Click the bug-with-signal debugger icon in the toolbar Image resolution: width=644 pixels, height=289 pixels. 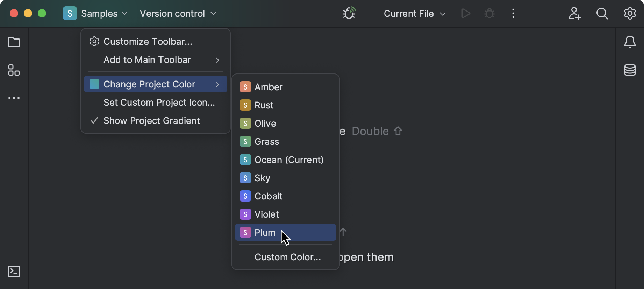[x=349, y=14]
